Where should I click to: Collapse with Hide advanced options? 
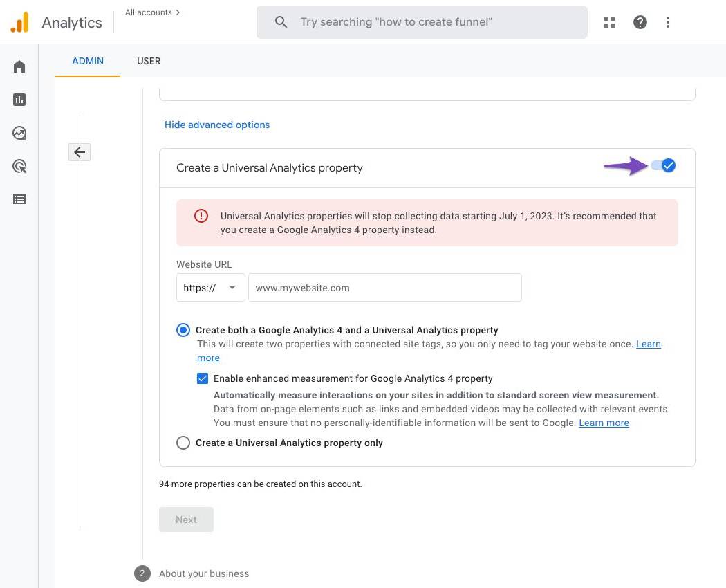click(x=217, y=125)
